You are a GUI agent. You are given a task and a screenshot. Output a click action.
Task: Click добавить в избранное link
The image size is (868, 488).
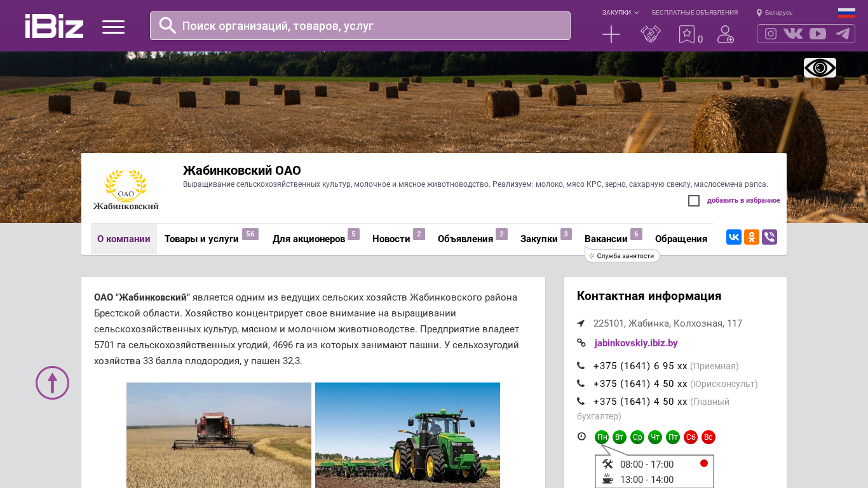tap(743, 201)
